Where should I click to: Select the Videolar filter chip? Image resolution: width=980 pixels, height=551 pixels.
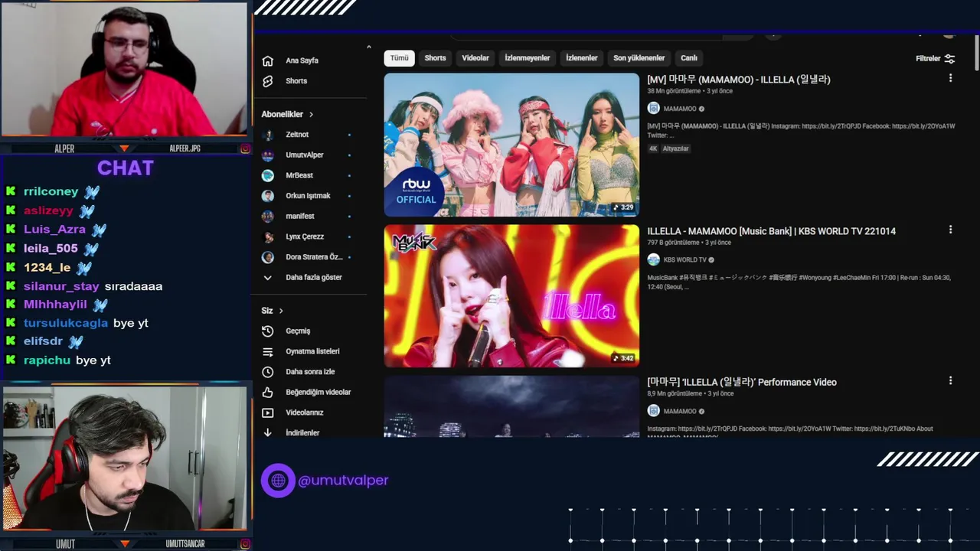pos(475,58)
